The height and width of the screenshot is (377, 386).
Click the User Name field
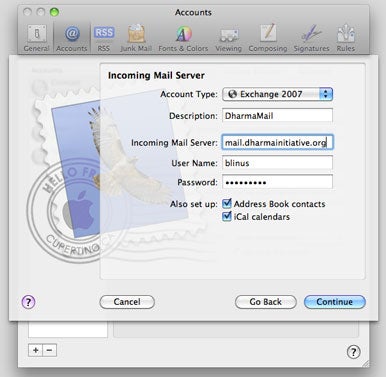click(277, 163)
